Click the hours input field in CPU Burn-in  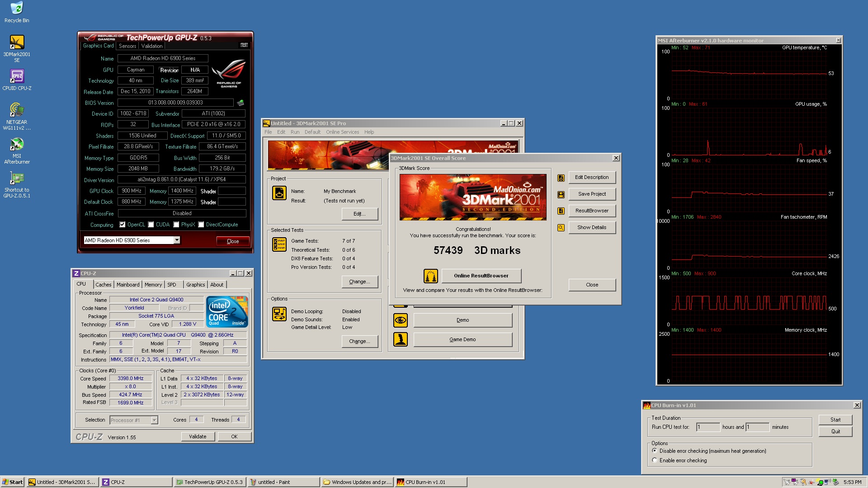click(x=708, y=427)
